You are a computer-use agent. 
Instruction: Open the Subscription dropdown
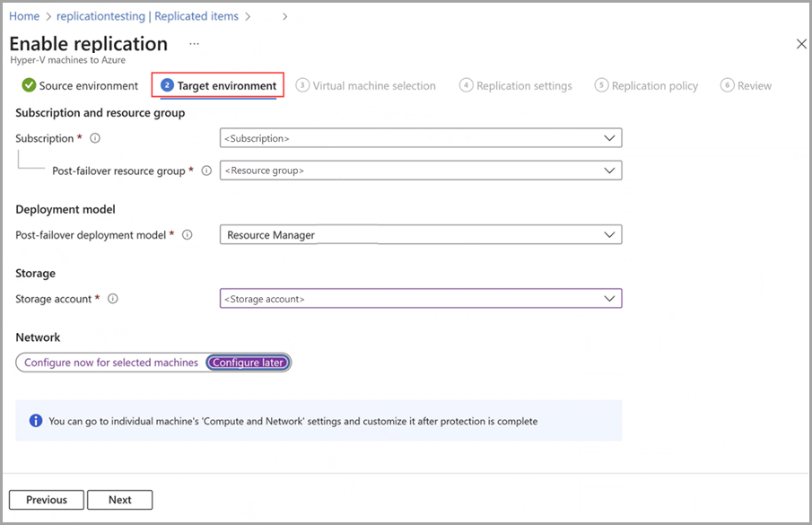(x=420, y=137)
